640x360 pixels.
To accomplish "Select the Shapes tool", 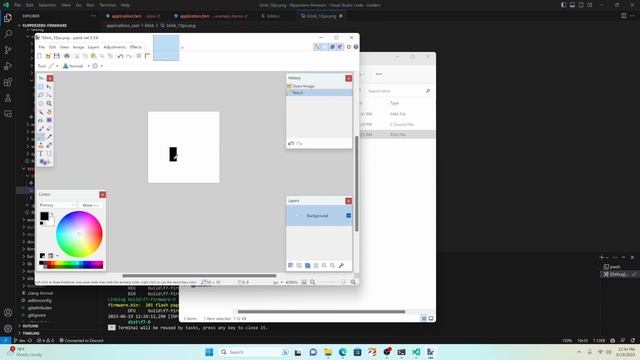I will click(43, 162).
